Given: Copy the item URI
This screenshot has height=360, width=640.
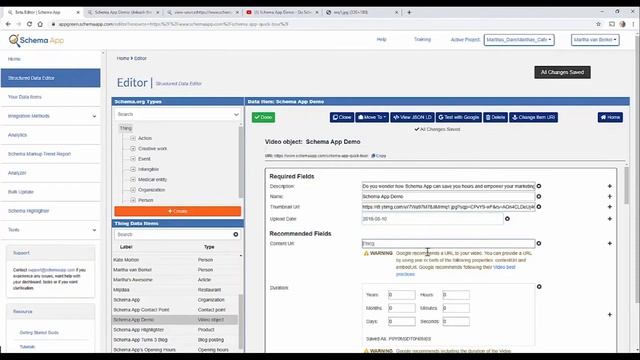Looking at the screenshot, I should pyautogui.click(x=379, y=156).
